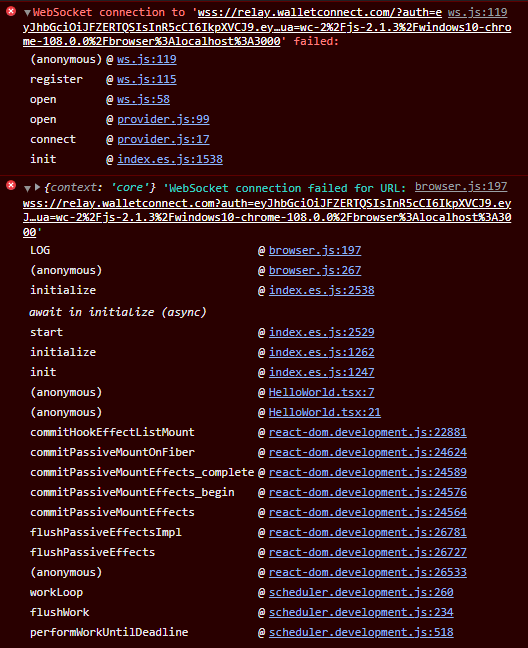Open the react-dom.development.js:24589 link
528x648 pixels.
point(368,472)
